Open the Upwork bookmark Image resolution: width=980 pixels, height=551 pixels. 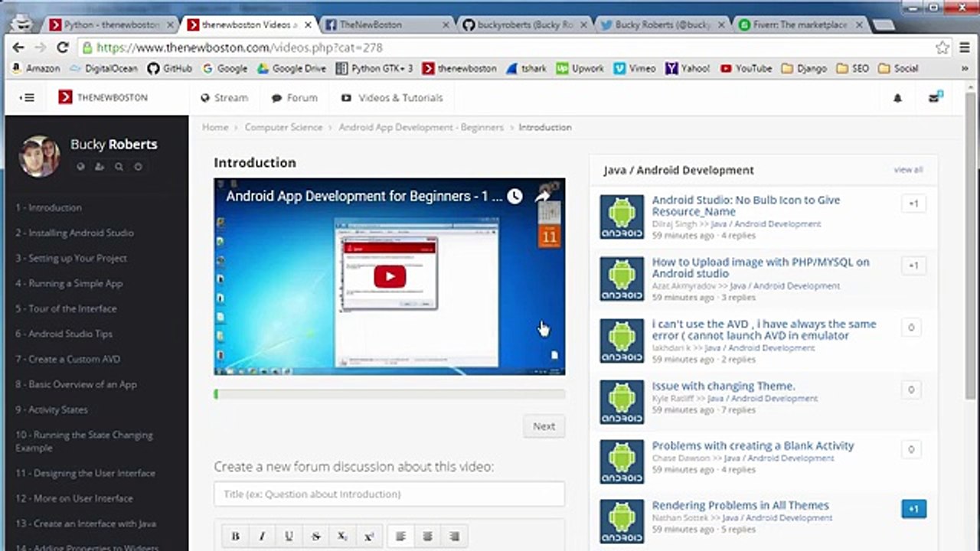click(580, 68)
